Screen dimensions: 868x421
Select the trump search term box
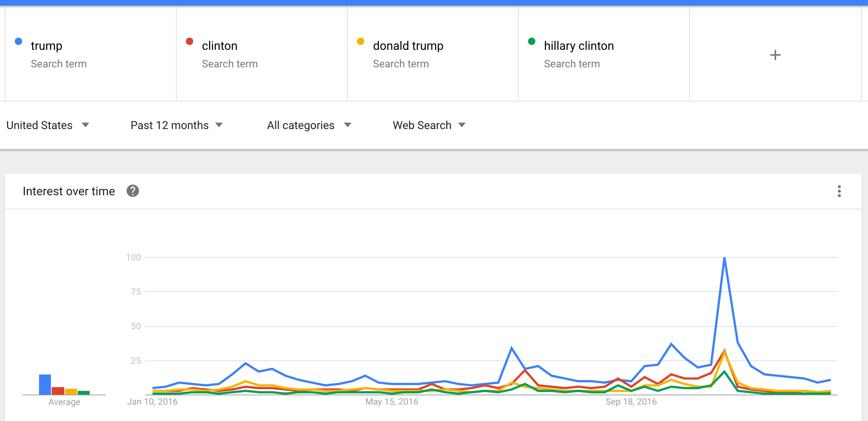[x=91, y=54]
